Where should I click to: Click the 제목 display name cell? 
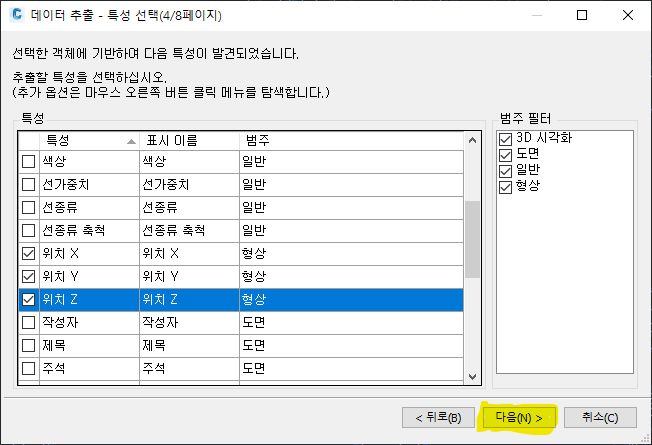(189, 345)
